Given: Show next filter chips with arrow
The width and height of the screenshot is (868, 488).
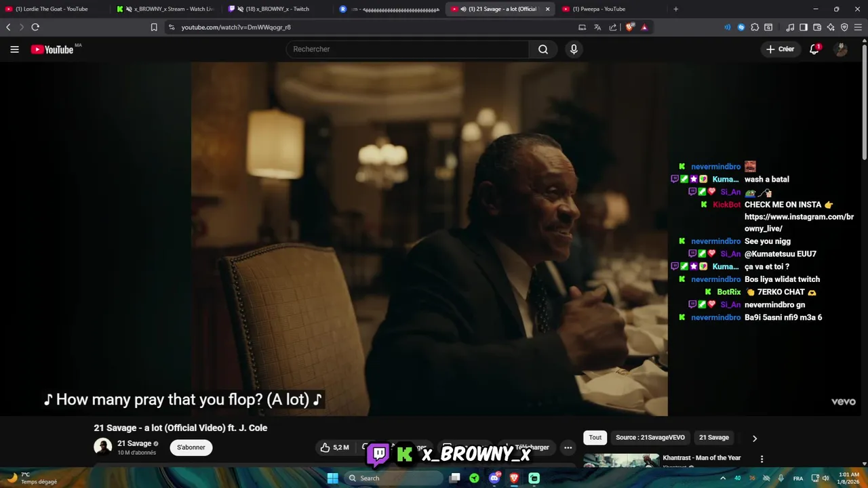Looking at the screenshot, I should pos(754,439).
